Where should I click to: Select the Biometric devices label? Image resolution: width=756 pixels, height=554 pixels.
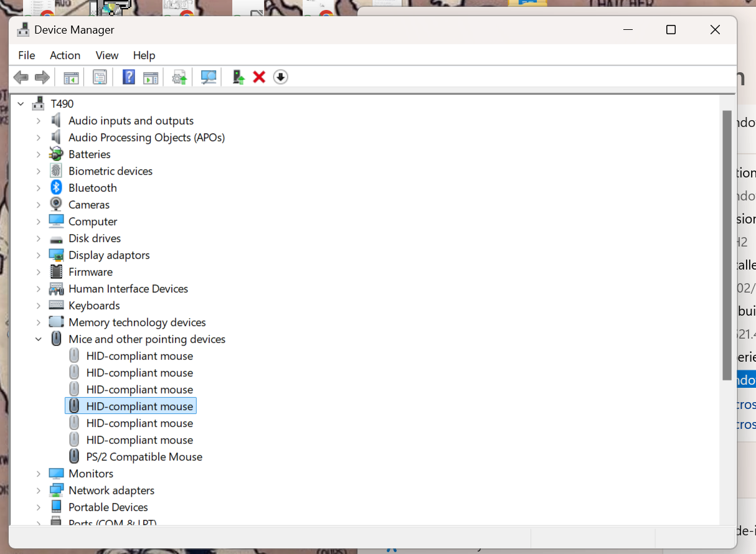(110, 171)
